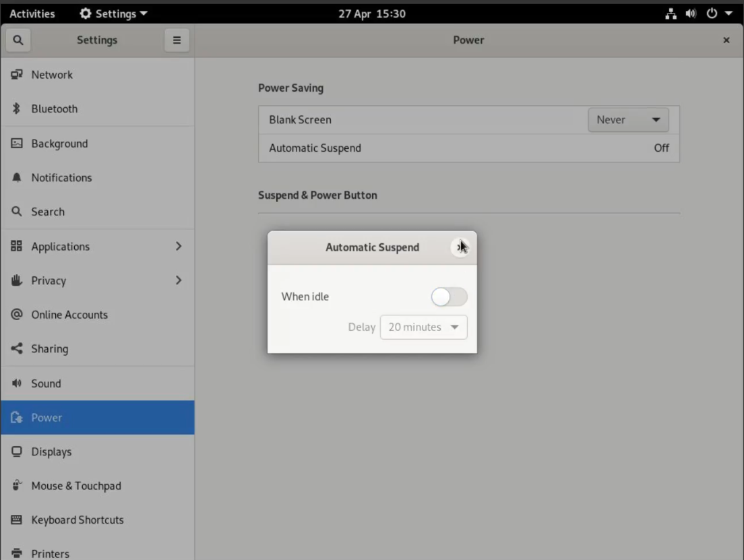
Task: Expand the Privacy submenu chevron
Action: (x=179, y=280)
